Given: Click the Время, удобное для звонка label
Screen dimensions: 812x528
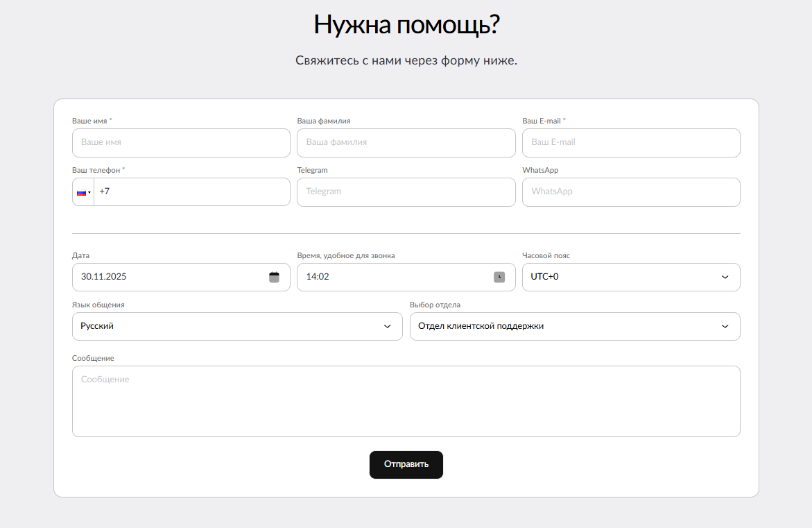Looking at the screenshot, I should pos(346,255).
